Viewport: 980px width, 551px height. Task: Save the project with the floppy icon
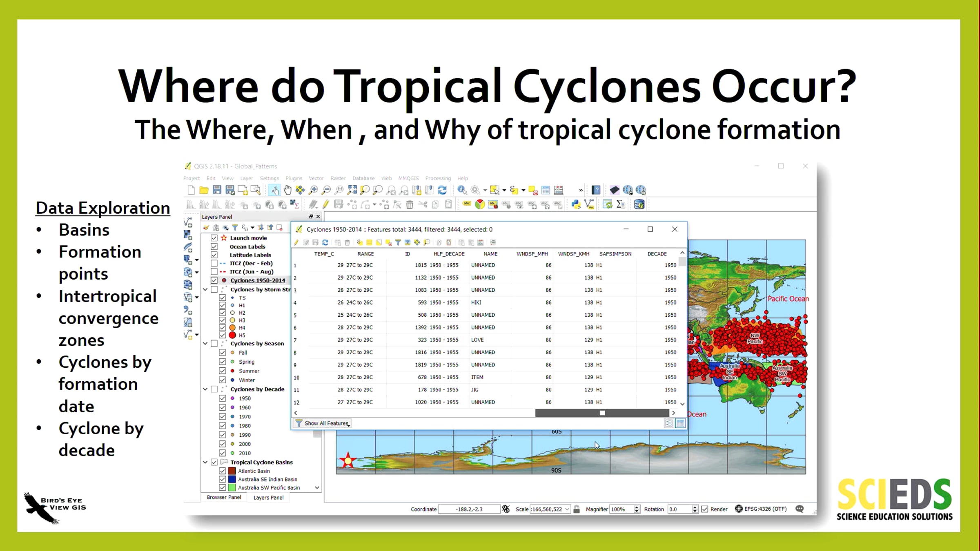[217, 190]
